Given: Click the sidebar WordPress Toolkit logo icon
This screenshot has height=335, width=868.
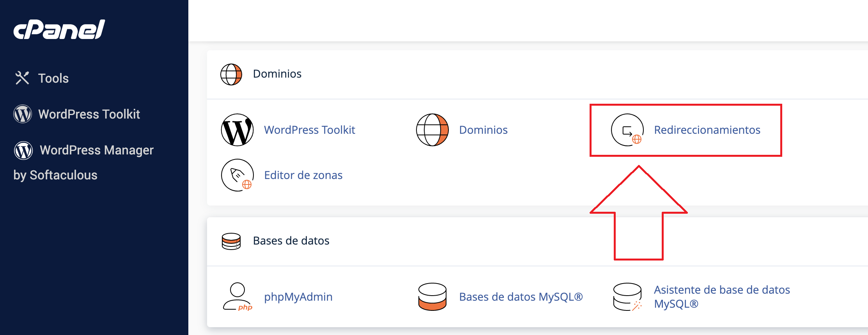Looking at the screenshot, I should pos(23,114).
